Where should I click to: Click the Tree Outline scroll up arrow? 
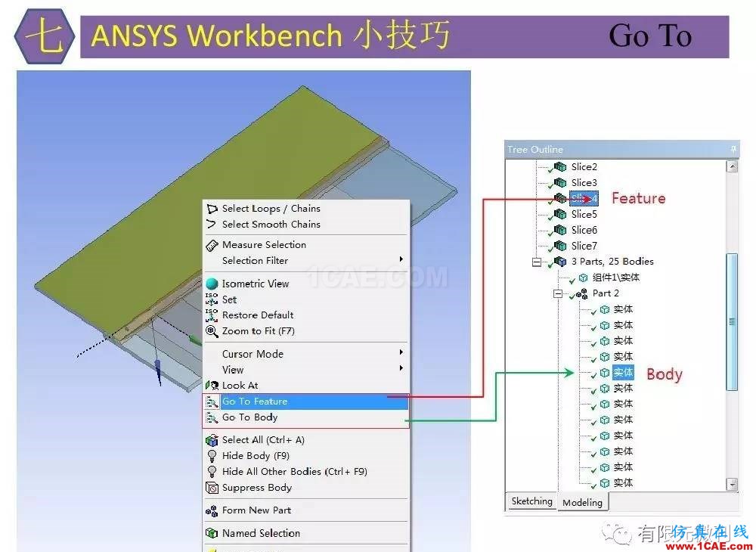[x=732, y=167]
